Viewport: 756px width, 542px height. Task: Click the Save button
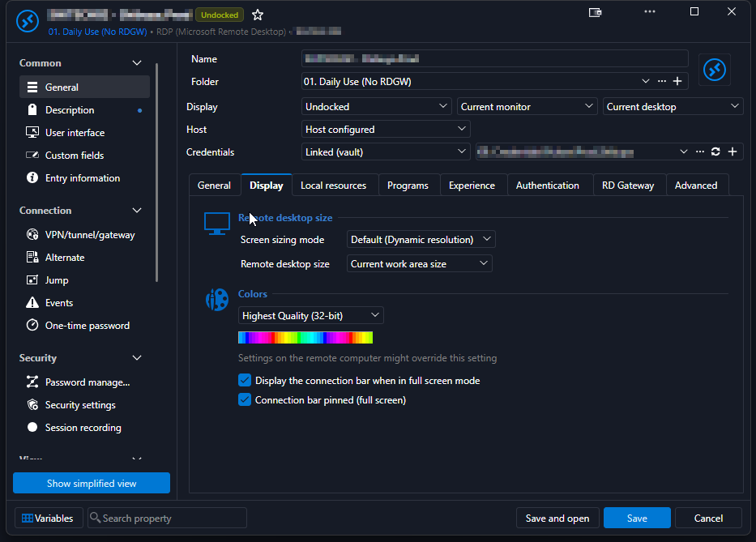tap(637, 518)
